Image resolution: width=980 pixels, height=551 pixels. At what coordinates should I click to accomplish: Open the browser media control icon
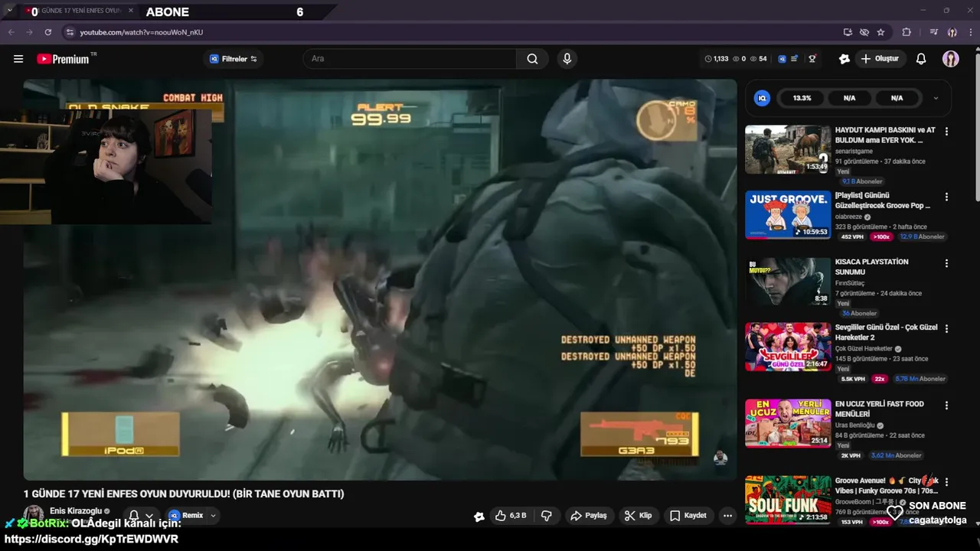[933, 32]
